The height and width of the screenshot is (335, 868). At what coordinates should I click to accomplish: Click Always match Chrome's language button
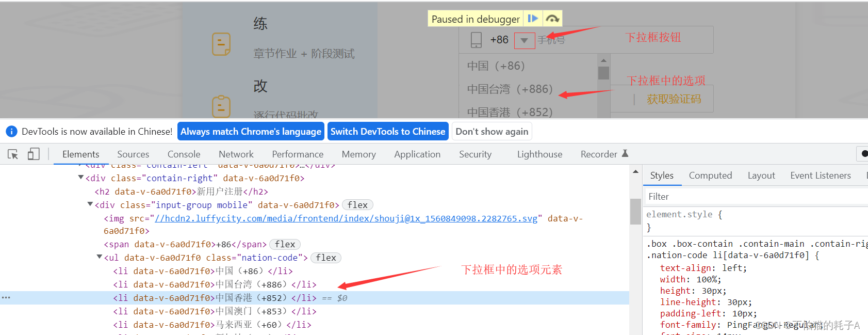251,131
